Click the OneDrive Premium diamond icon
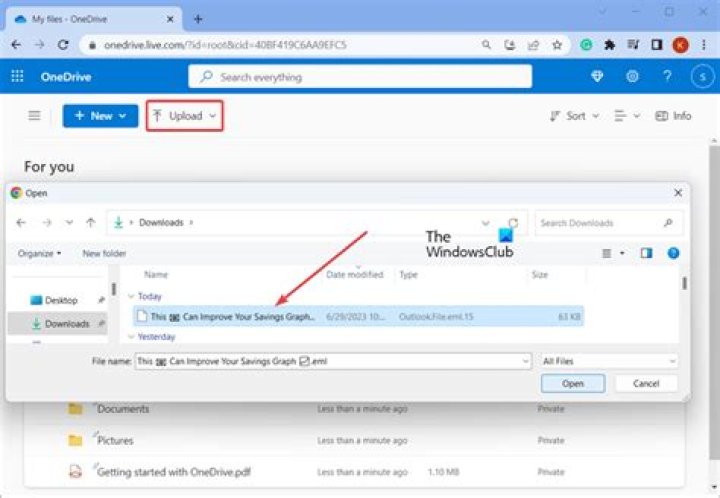The image size is (720, 498). (597, 76)
